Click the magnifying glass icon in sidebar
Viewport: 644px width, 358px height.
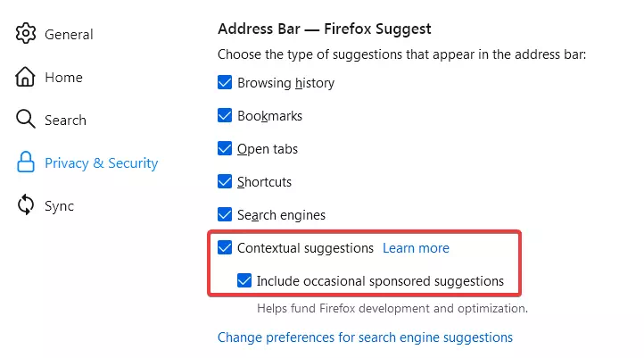pos(26,120)
